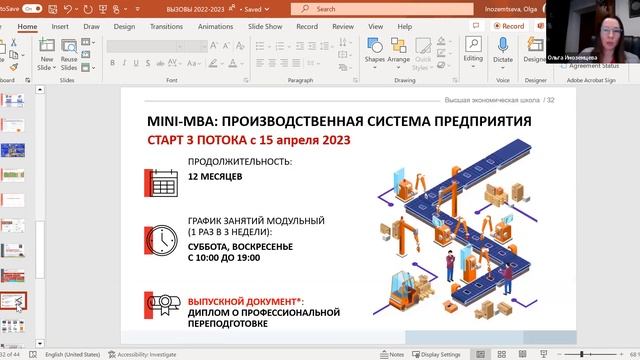Toggle Italic formatting

(x=124, y=63)
